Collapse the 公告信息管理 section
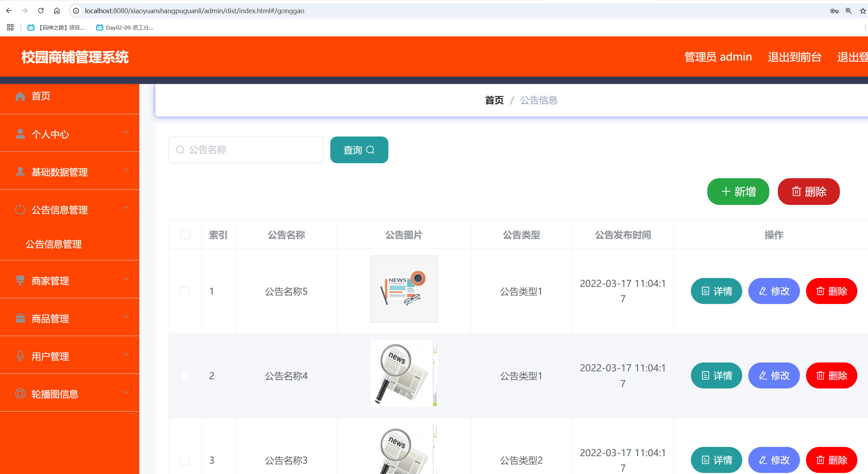The image size is (868, 474). point(125,208)
